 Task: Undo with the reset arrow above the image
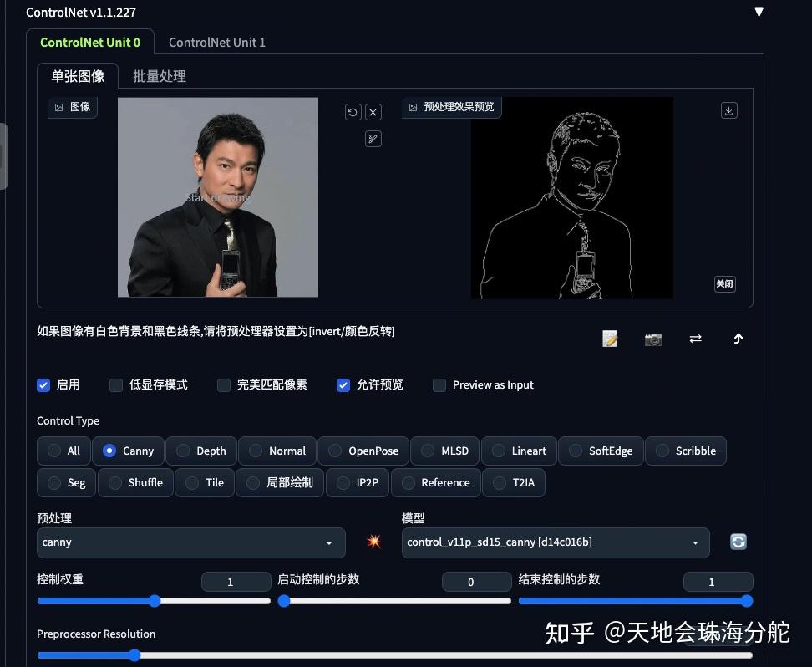353,111
